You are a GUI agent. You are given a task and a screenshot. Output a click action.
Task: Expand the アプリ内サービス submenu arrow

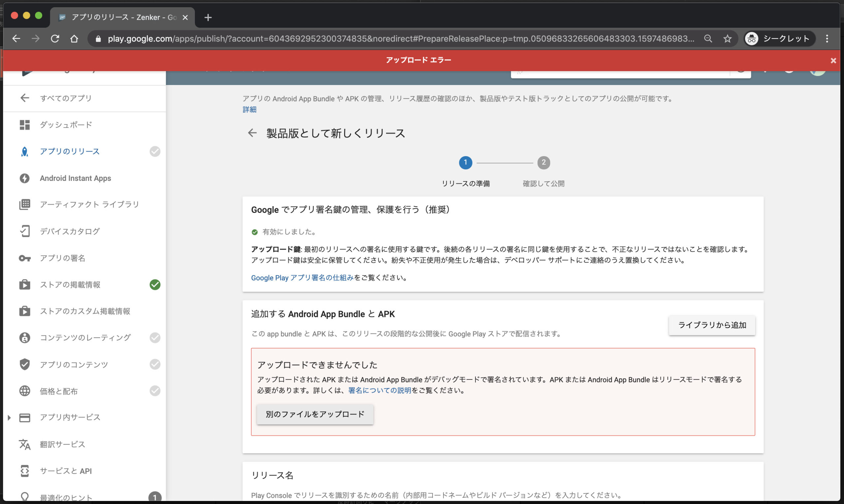click(x=9, y=417)
